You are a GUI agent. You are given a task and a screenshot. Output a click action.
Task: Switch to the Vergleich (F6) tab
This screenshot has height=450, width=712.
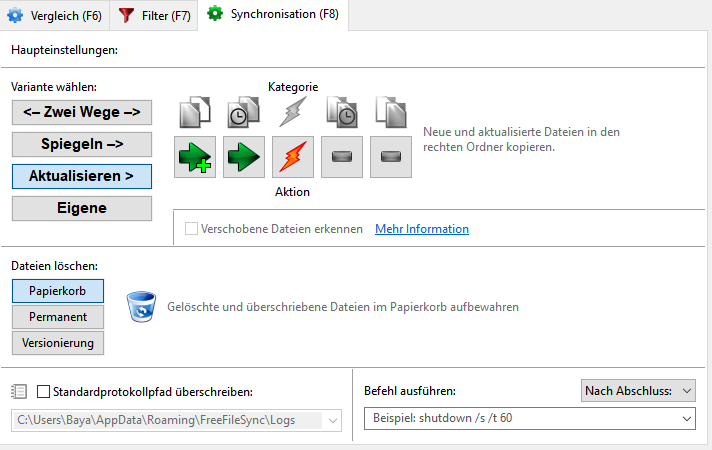pyautogui.click(x=54, y=15)
